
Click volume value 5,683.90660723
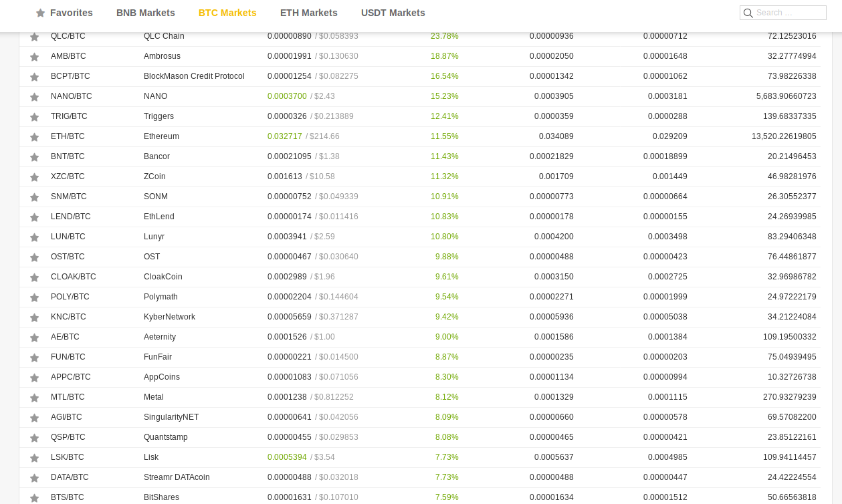pyautogui.click(x=786, y=96)
